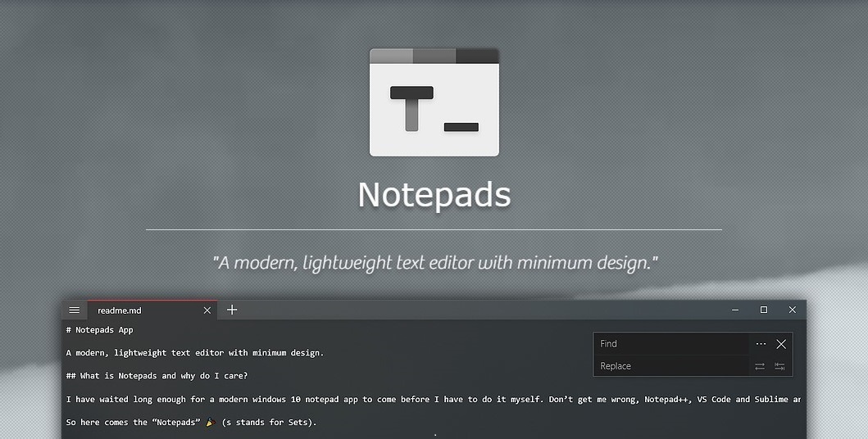This screenshot has width=868, height=439.
Task: Open find options three-dots menu
Action: [761, 344]
